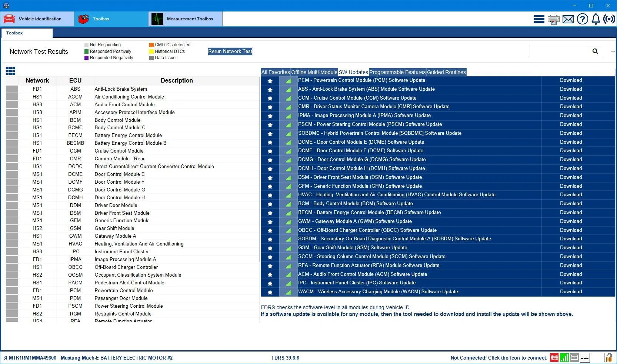This screenshot has width=617, height=364.
Task: Click the printer icon in the header
Action: pos(553,19)
